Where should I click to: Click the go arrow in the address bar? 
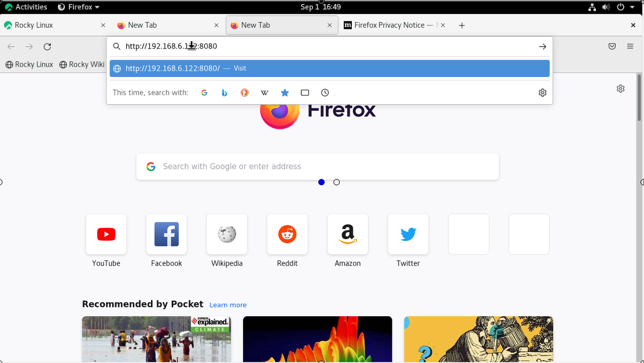tap(543, 46)
